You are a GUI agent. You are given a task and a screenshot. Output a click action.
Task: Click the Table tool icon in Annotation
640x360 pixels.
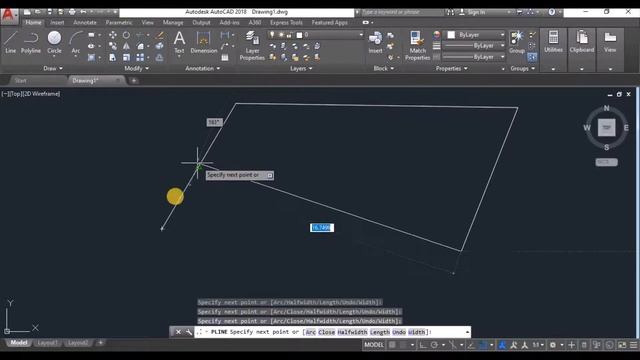click(x=224, y=58)
